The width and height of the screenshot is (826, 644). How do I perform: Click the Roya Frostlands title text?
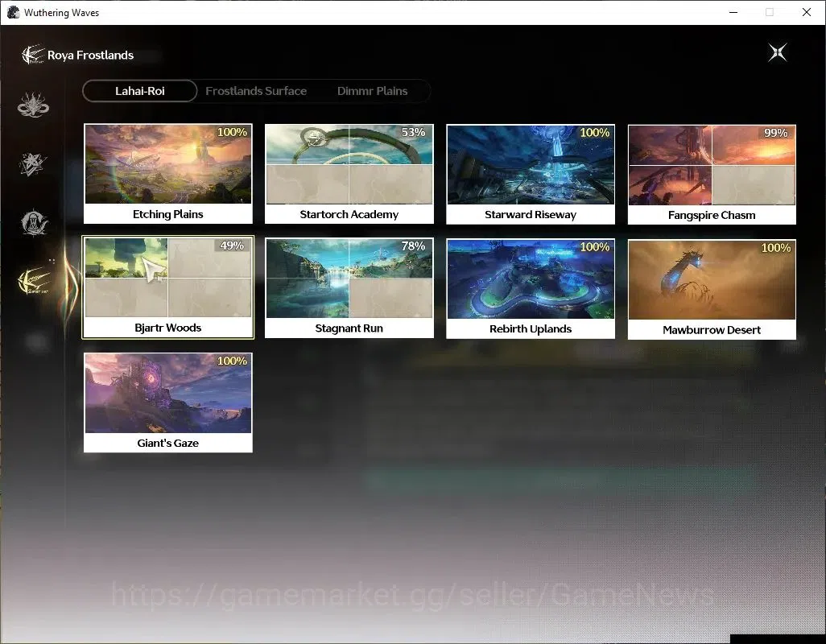pyautogui.click(x=91, y=56)
